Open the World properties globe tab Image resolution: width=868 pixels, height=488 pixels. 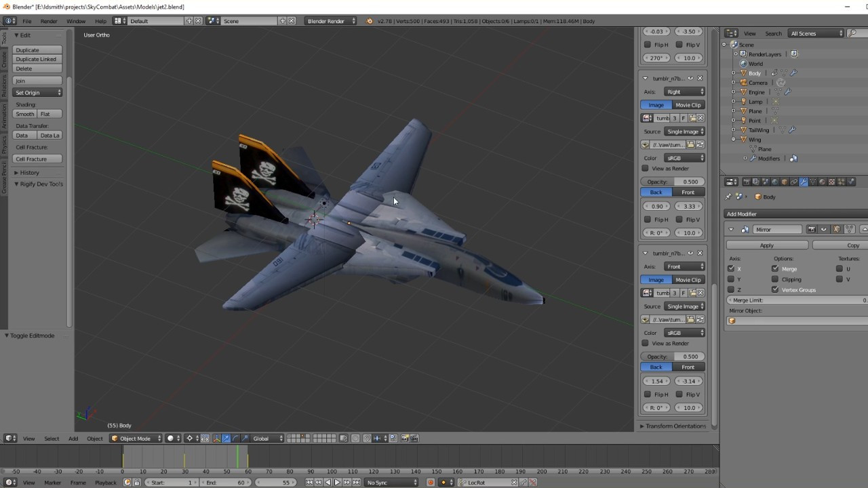775,182
